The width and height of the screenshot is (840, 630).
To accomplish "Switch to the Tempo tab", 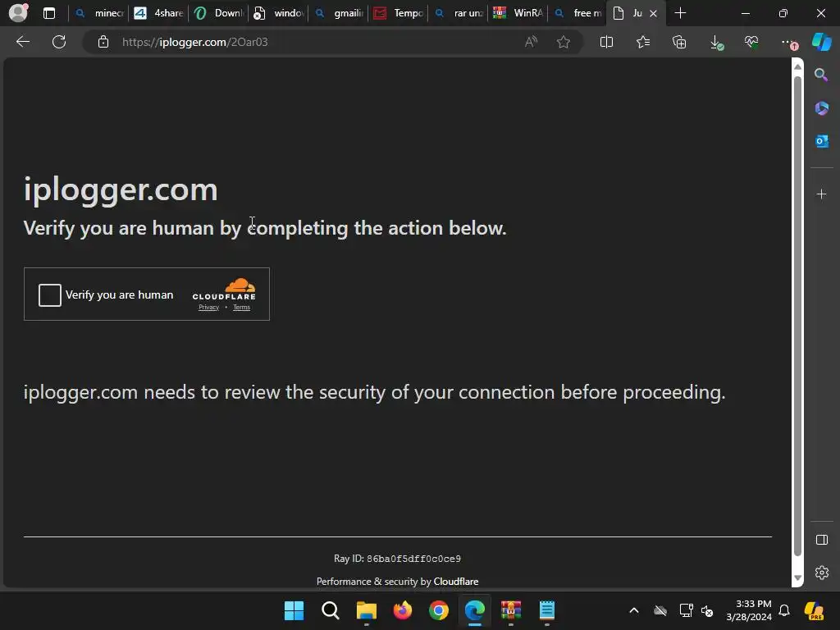I will tap(399, 13).
